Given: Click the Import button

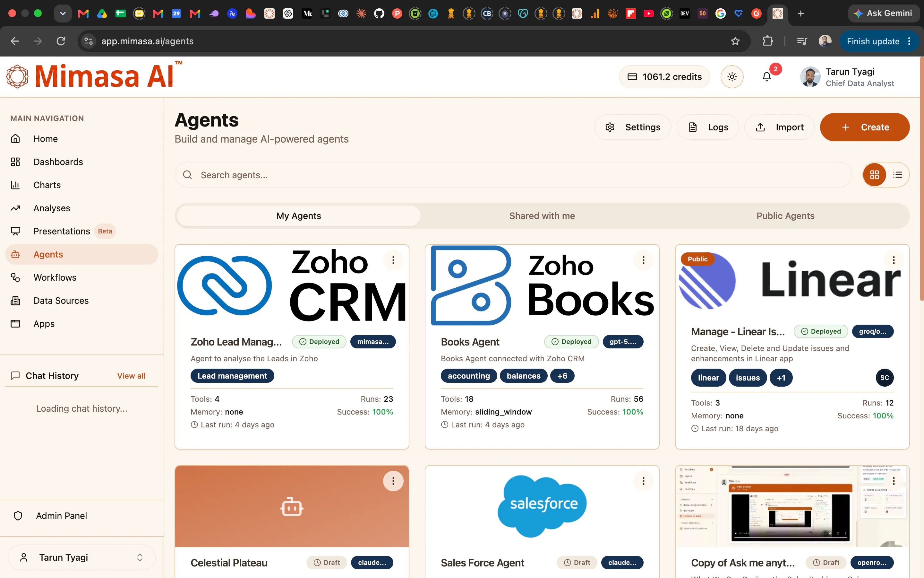Looking at the screenshot, I should [779, 127].
